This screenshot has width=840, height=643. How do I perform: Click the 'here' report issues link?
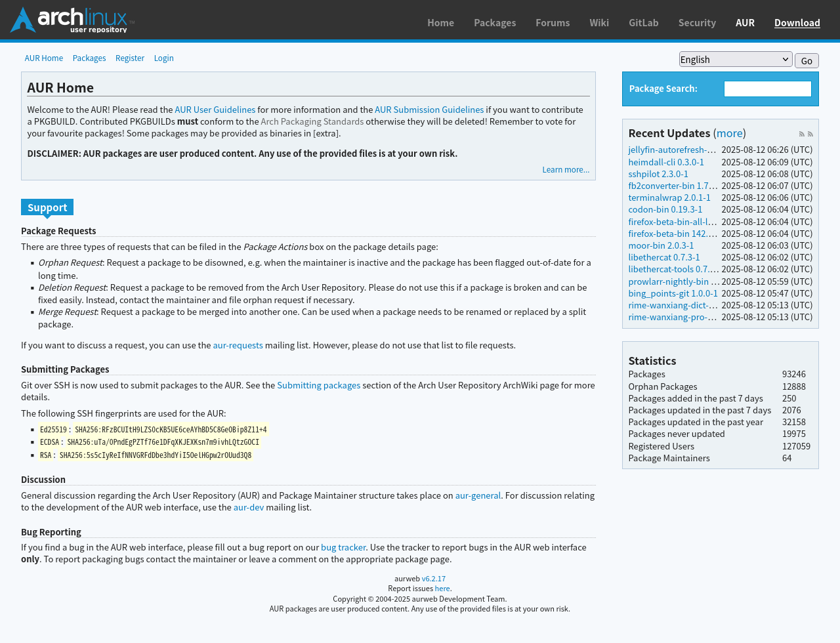pos(442,589)
